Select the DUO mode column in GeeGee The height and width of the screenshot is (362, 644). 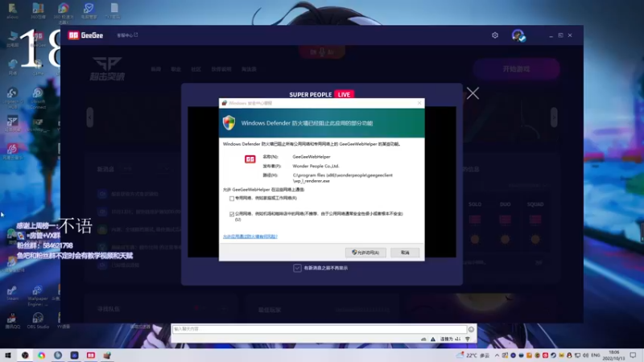506,222
